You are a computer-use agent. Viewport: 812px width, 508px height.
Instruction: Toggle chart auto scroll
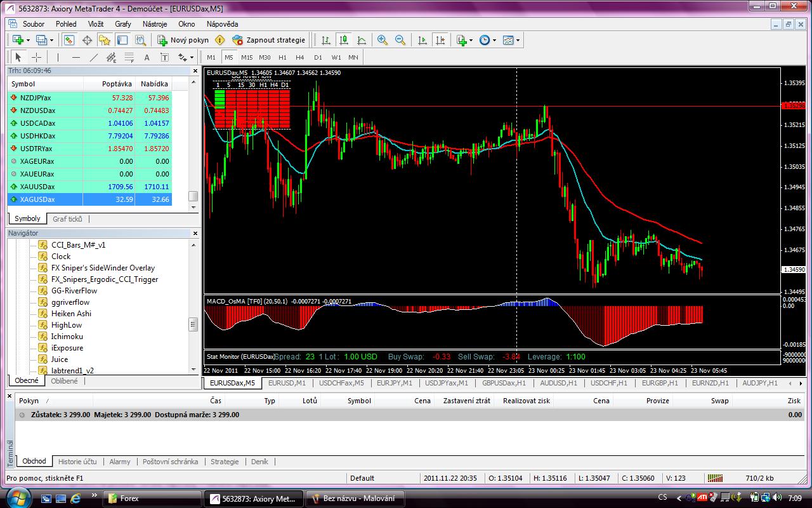pyautogui.click(x=422, y=40)
